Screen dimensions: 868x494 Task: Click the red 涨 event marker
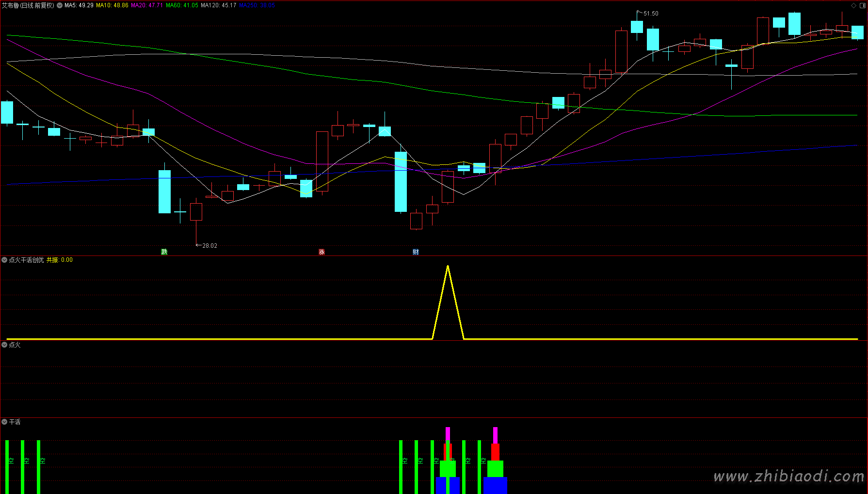321,252
